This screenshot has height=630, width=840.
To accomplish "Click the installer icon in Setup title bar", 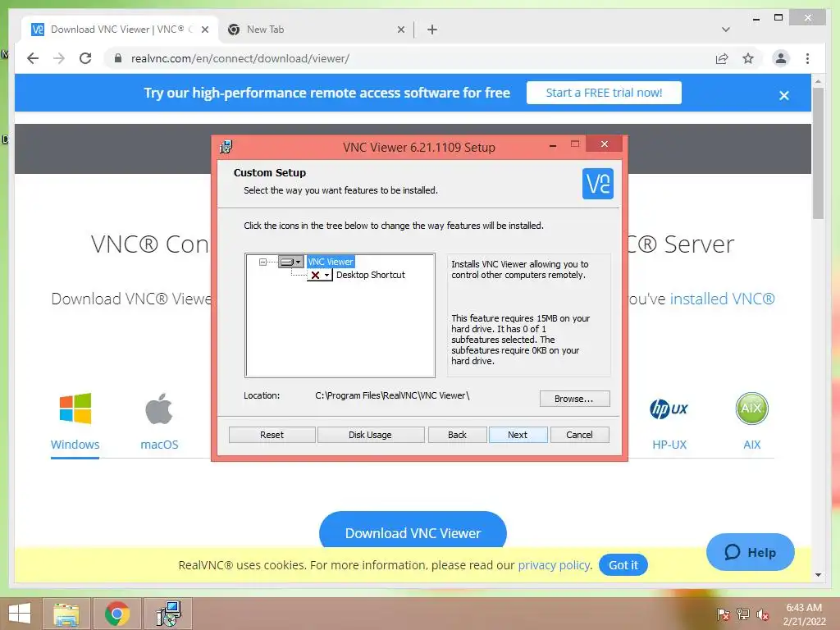I will coord(226,147).
